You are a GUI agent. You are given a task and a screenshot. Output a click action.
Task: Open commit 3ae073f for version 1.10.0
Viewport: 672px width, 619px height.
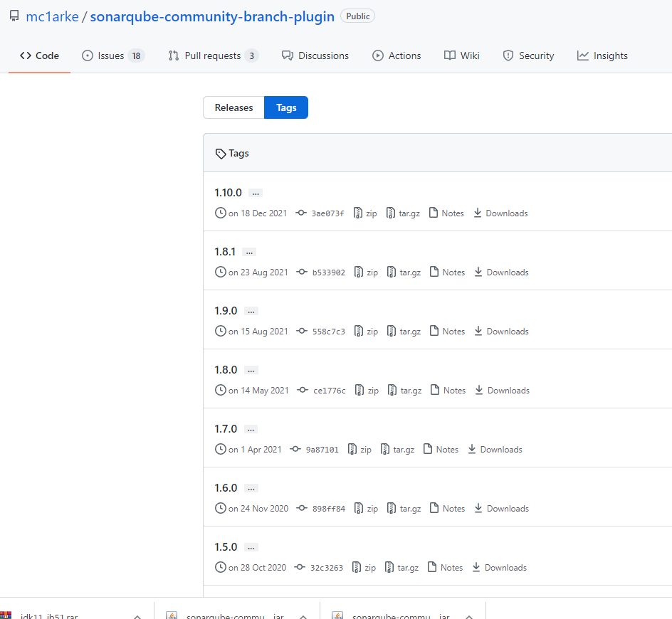tap(327, 213)
